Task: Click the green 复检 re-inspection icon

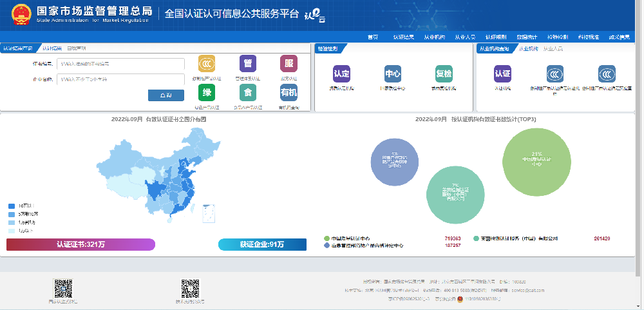Action: (x=444, y=73)
